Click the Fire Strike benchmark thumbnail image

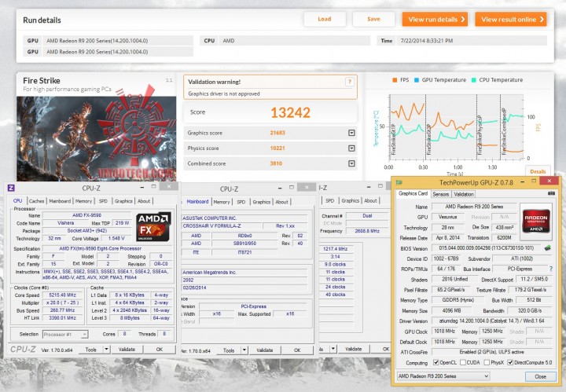[97, 138]
